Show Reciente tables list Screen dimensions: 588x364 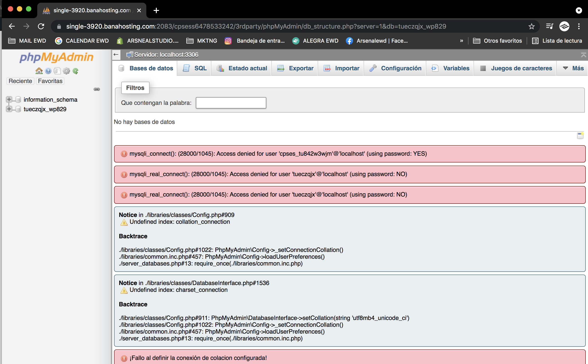click(x=20, y=81)
